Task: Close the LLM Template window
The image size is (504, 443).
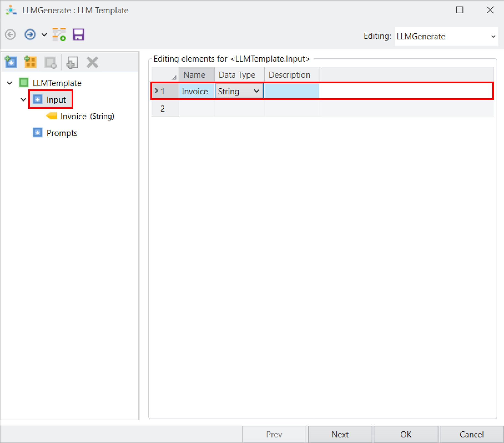Action: pyautogui.click(x=490, y=10)
